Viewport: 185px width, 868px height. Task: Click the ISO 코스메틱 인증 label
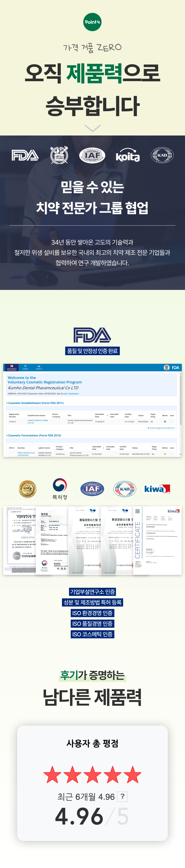92,634
